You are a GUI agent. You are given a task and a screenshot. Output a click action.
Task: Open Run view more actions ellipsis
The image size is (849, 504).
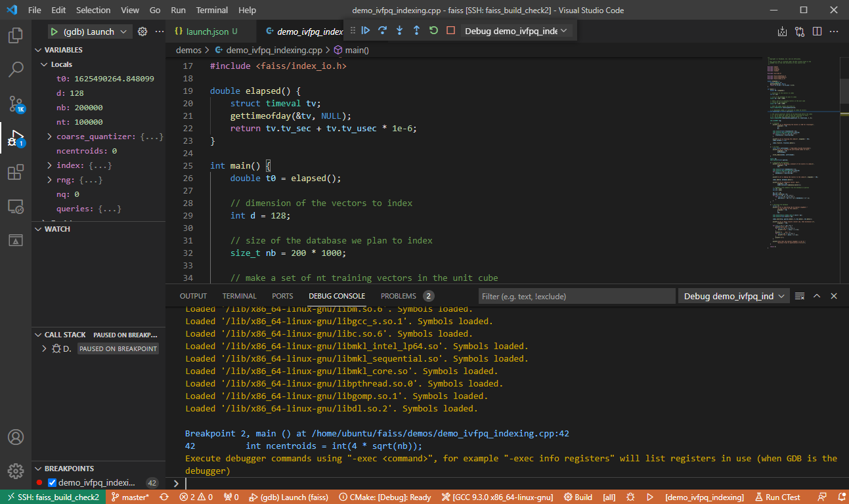(159, 31)
